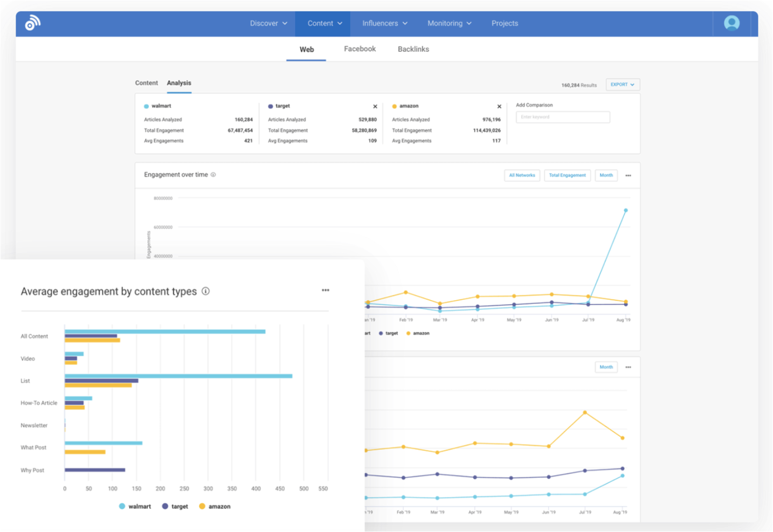Switch to the Content sub-tab
773x532 pixels.
click(x=146, y=83)
